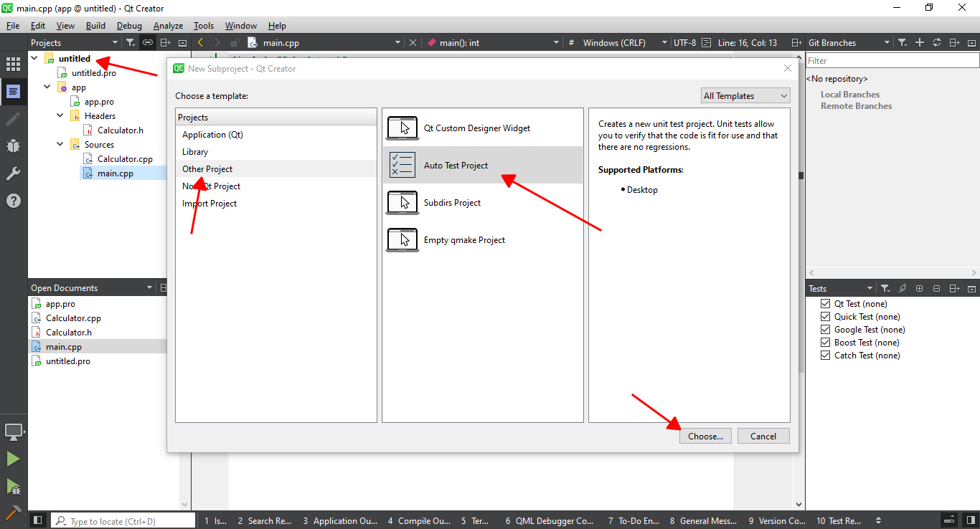Open the Tests panel filter funnel icon
Screen dimensions: 980x529
(886, 288)
